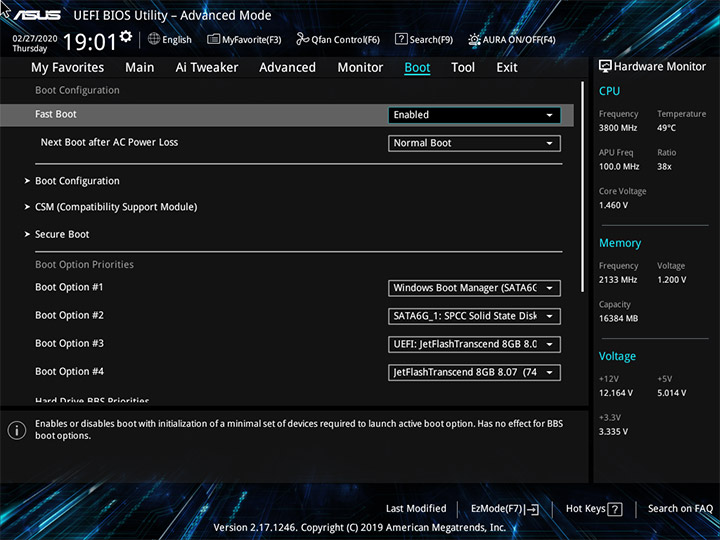Click the Hot Keys question mark icon
The image size is (720, 540).
[614, 509]
